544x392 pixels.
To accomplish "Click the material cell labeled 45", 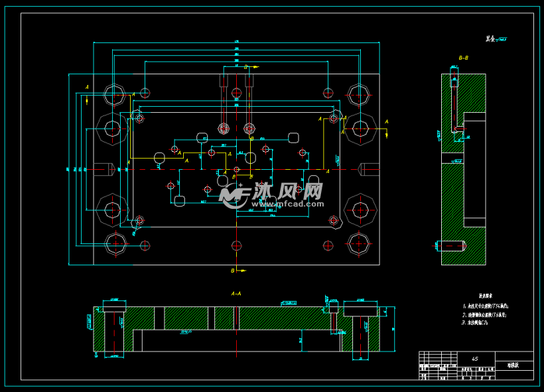I will tap(475, 358).
